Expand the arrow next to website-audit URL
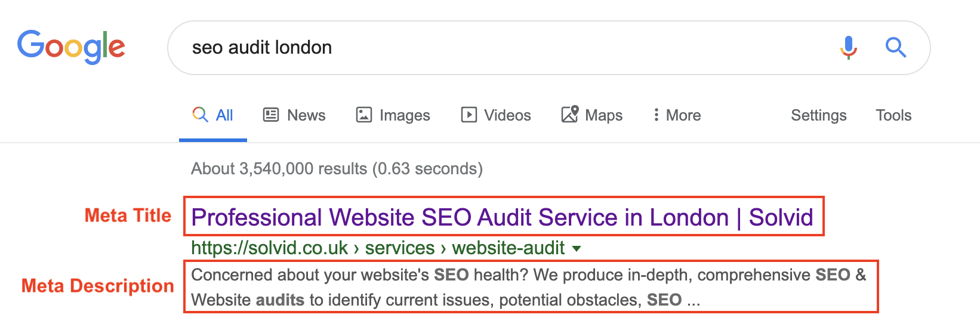The image size is (980, 333). (x=577, y=249)
